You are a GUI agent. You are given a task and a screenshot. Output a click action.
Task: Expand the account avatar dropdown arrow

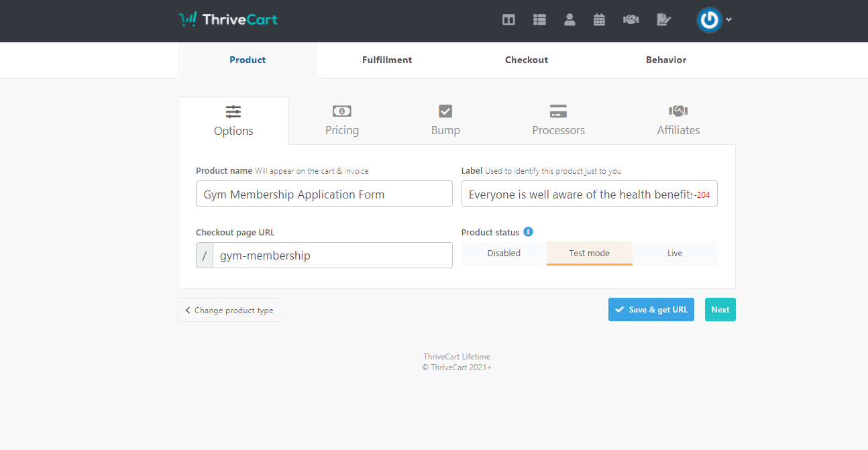729,20
